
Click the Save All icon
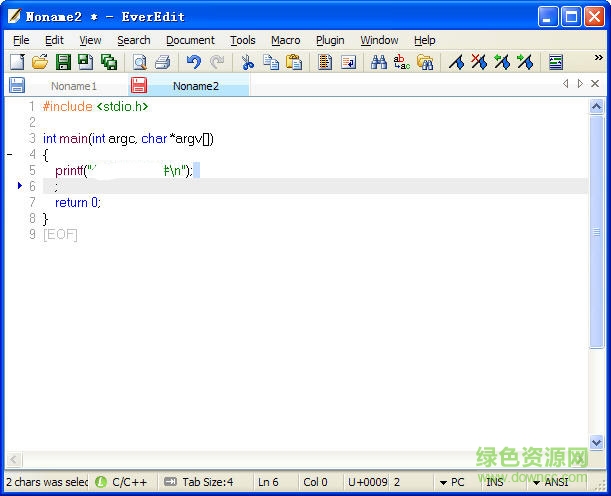tap(109, 62)
